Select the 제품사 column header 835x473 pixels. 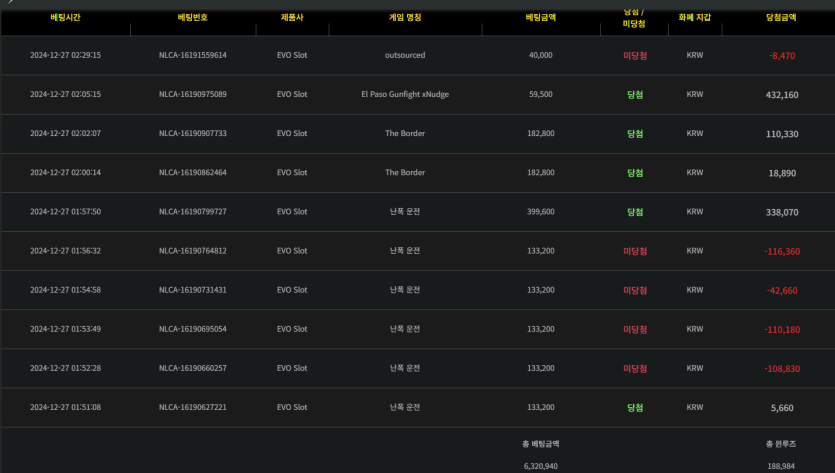pos(292,17)
